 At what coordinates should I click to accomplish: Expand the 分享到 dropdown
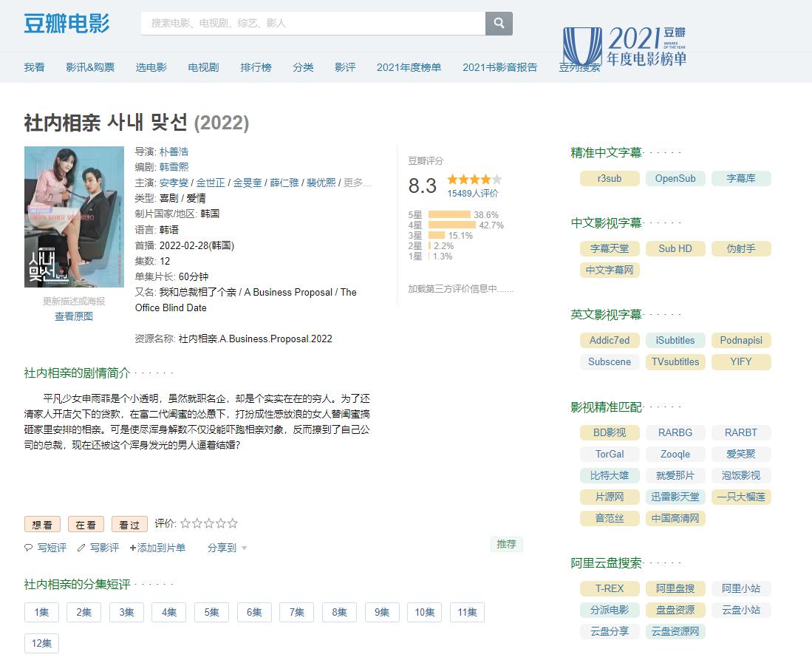(x=227, y=548)
